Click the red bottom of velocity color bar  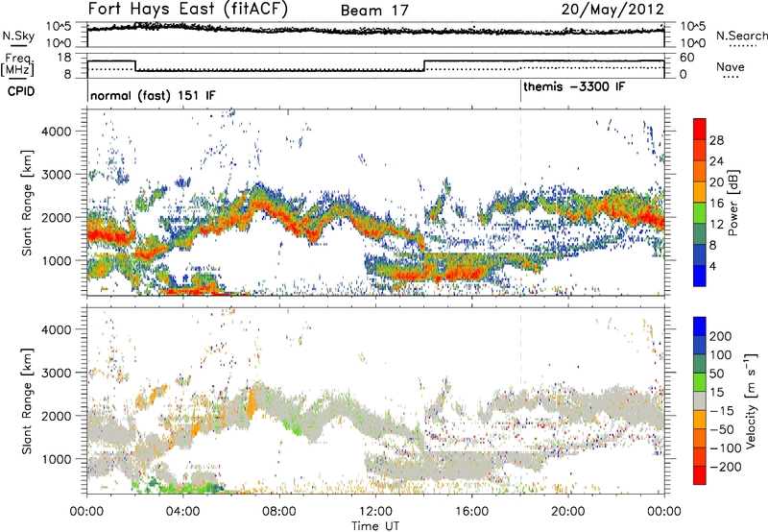tap(700, 475)
